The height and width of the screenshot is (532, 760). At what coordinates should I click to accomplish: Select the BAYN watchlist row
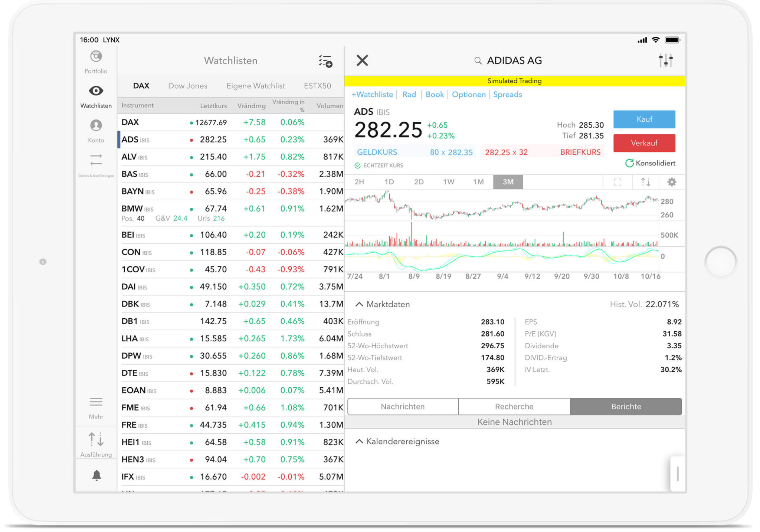tap(231, 191)
